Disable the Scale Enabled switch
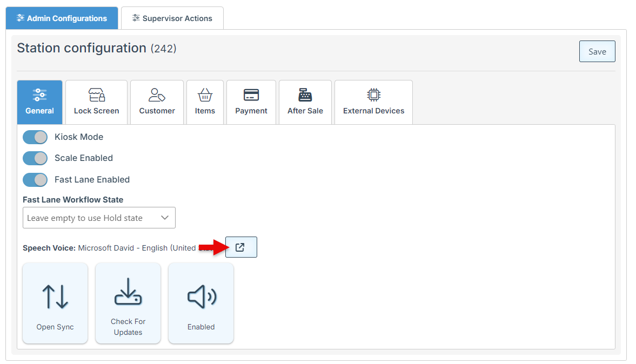 [x=35, y=158]
